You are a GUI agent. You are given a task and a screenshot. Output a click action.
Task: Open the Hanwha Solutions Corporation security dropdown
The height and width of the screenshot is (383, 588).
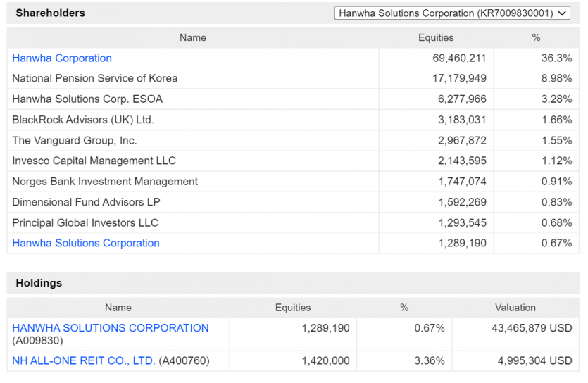tap(452, 13)
